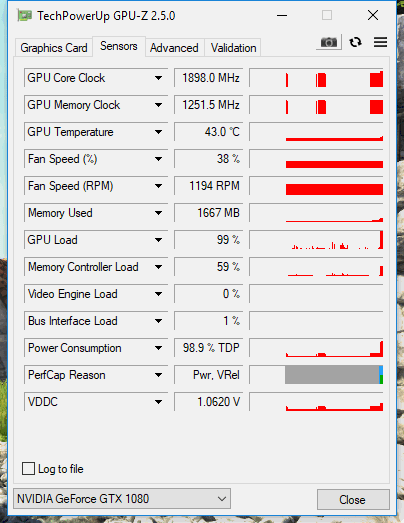Click the PerfCap Reason gray graph bar
Viewport: 404px width, 523px height.
tap(332, 375)
